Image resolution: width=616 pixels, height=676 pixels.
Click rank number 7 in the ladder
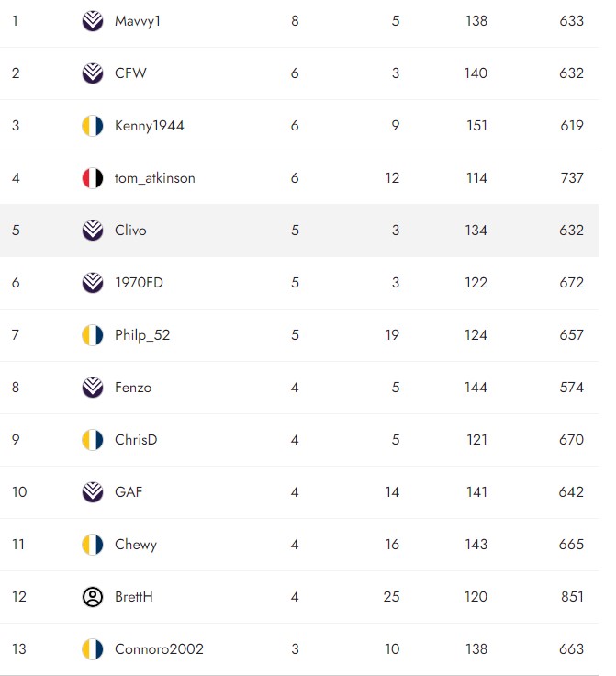pyautogui.click(x=16, y=334)
